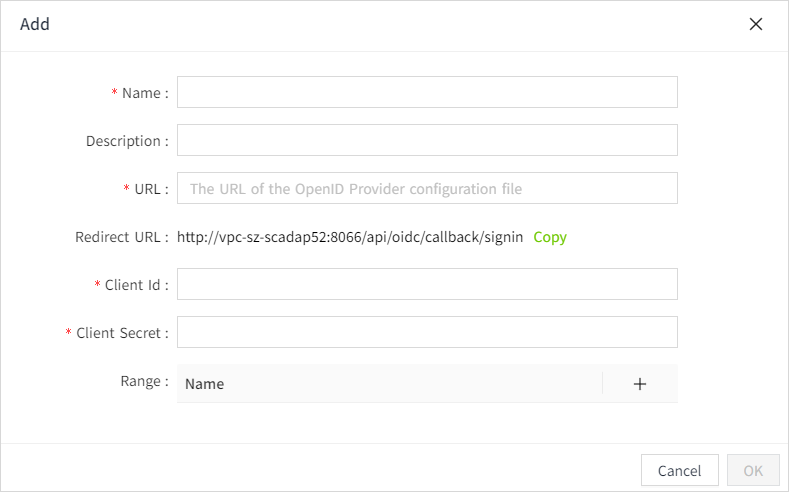Click the Client Secret field
Screen dimensions: 789x492
(x=427, y=332)
